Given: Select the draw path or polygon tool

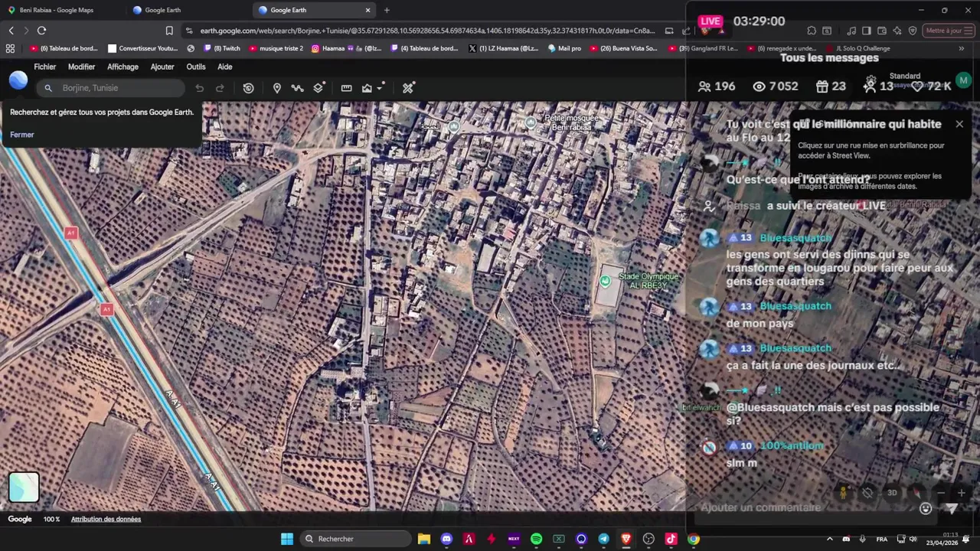Looking at the screenshot, I should point(297,88).
